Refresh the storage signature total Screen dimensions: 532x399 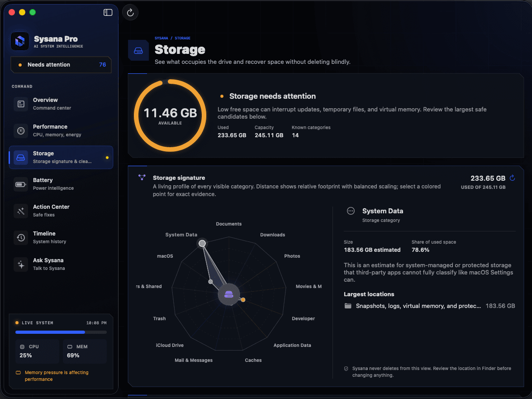tap(512, 178)
